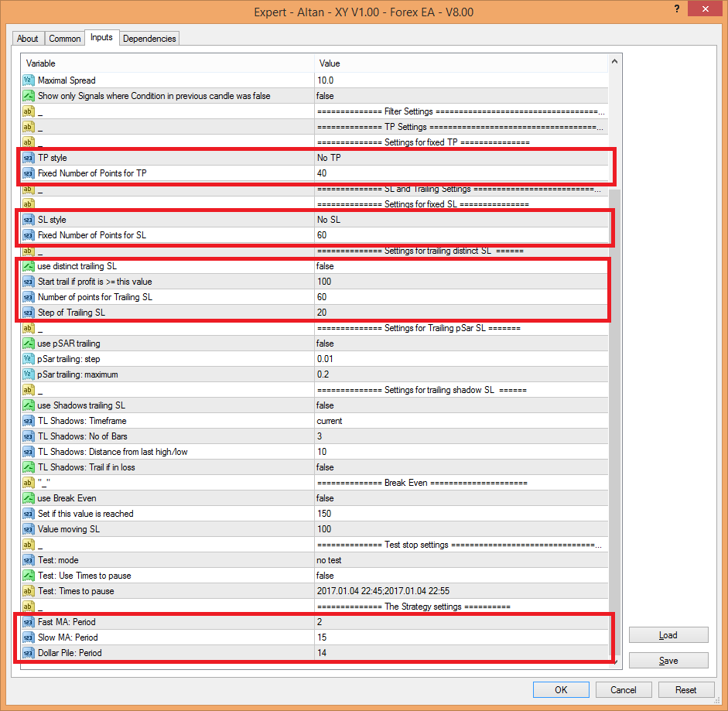This screenshot has width=728, height=711.
Task: Click the icon beside Dollar Pile: Period
Action: point(29,653)
